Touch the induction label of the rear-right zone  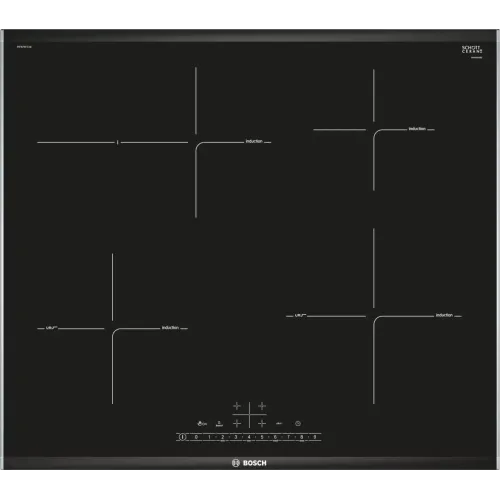417,129
